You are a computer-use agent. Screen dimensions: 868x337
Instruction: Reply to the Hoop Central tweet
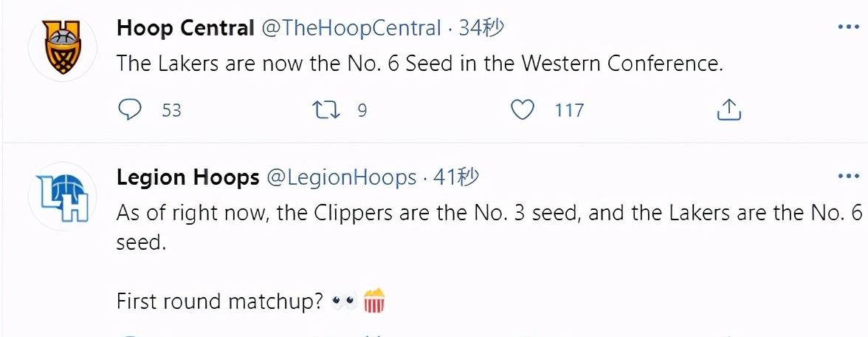coord(130,110)
